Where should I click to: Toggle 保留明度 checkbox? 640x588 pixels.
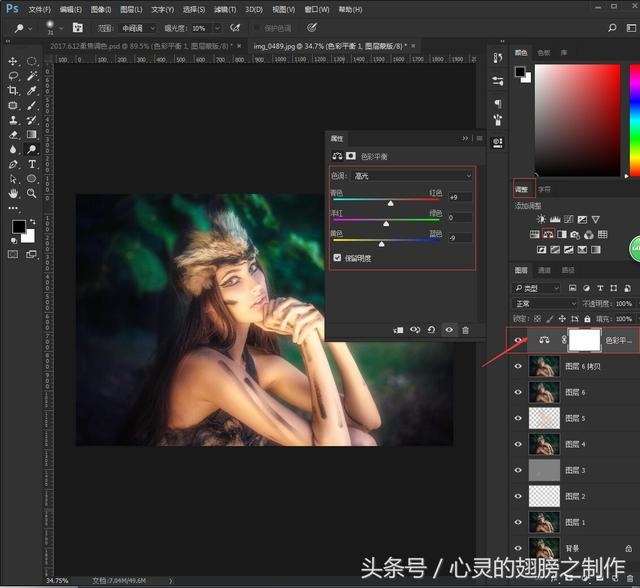tap(337, 257)
